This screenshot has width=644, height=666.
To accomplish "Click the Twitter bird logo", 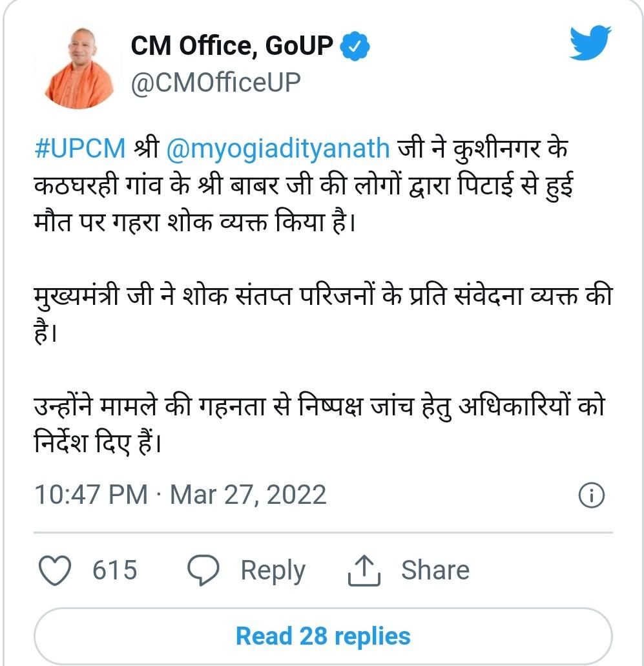I will [x=590, y=44].
